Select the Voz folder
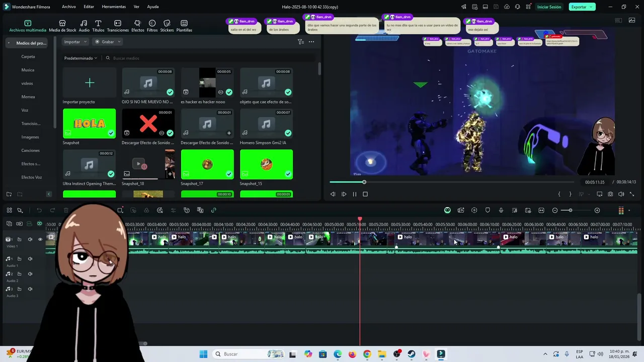The image size is (644, 362). (25, 110)
